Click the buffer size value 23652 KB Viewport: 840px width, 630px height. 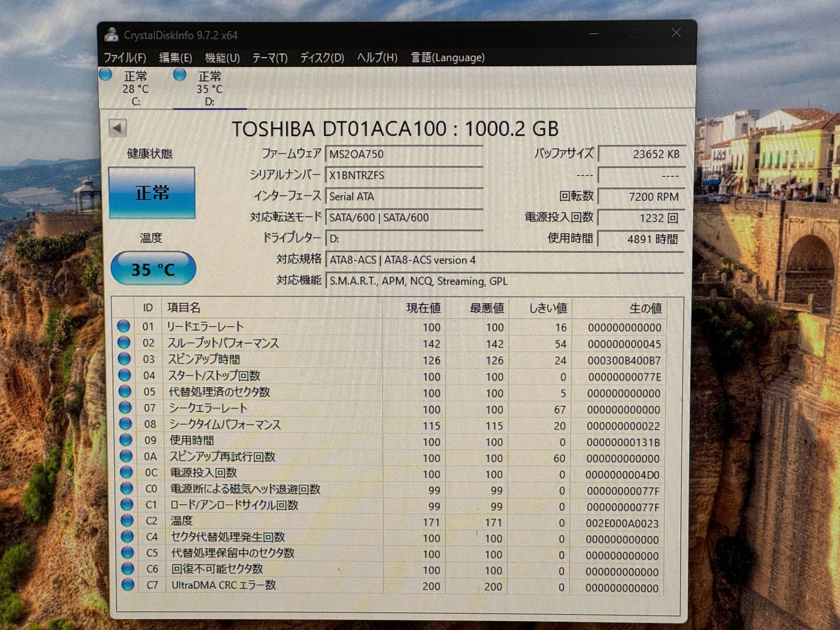pyautogui.click(x=641, y=154)
